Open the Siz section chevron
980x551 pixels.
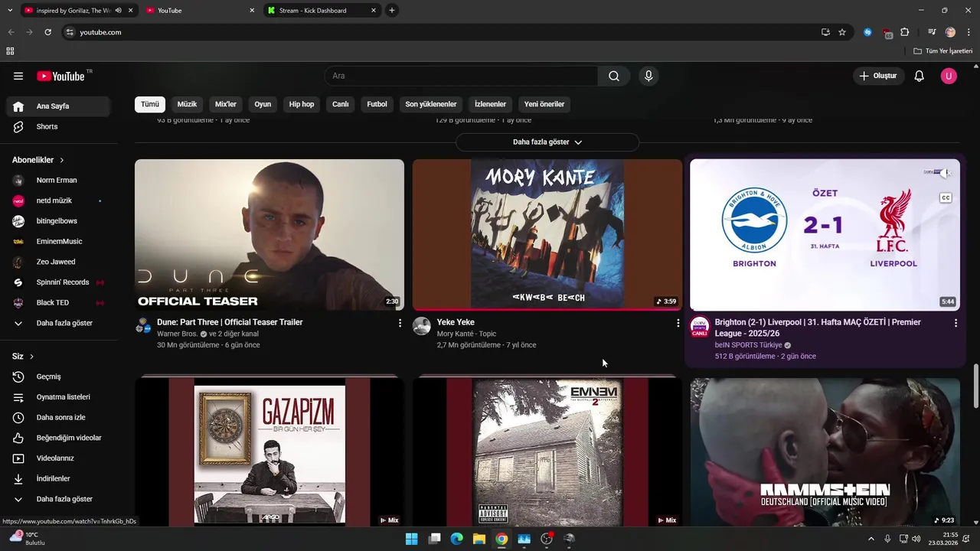point(31,357)
